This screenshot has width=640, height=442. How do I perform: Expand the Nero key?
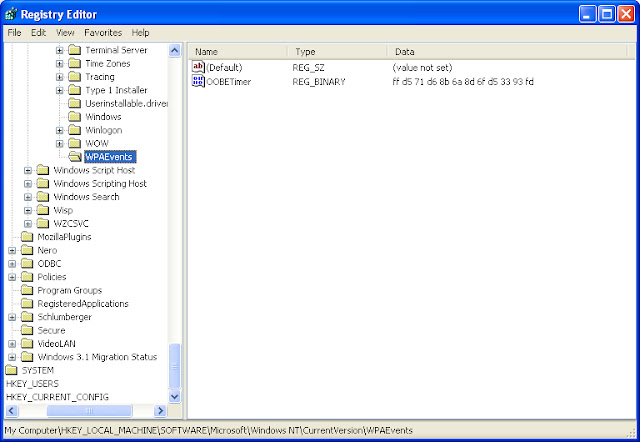pyautogui.click(x=12, y=251)
